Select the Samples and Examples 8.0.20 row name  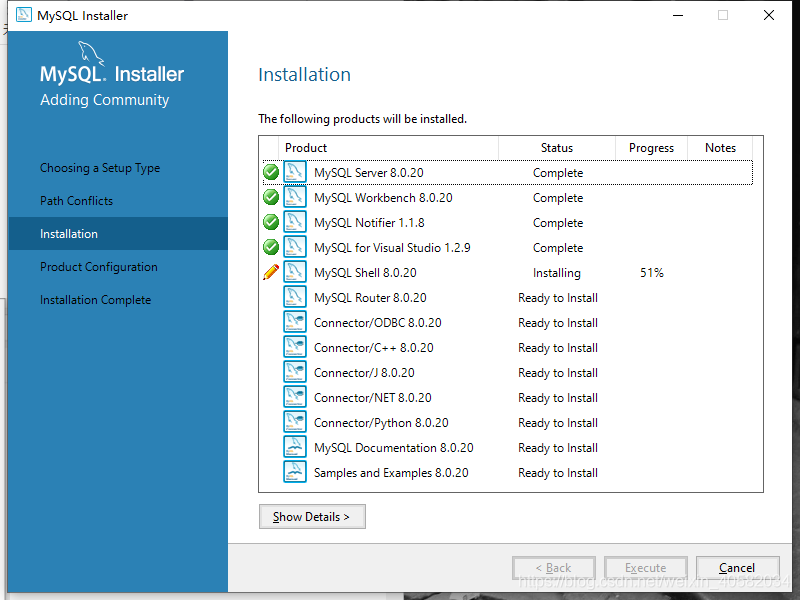tap(391, 473)
